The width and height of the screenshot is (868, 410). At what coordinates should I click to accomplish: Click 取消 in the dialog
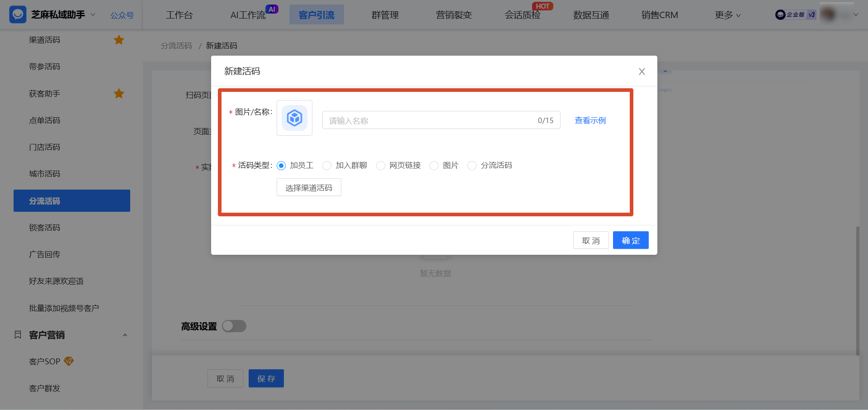point(591,240)
